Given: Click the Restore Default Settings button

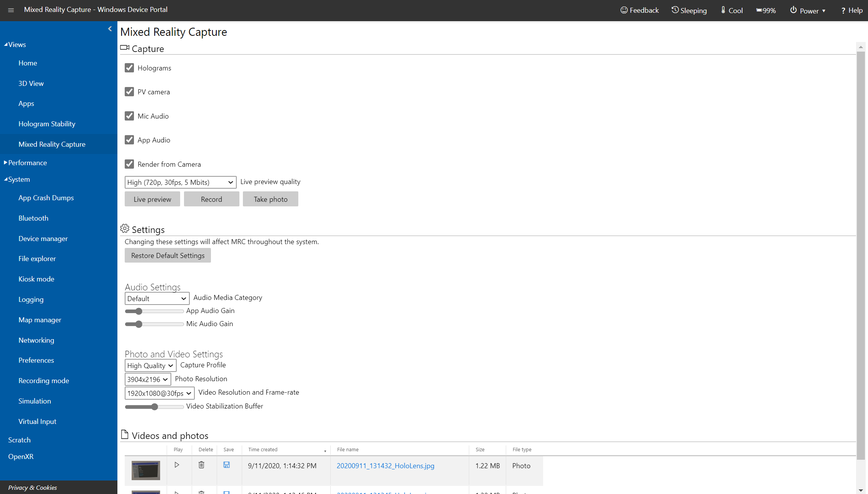Looking at the screenshot, I should click(167, 255).
